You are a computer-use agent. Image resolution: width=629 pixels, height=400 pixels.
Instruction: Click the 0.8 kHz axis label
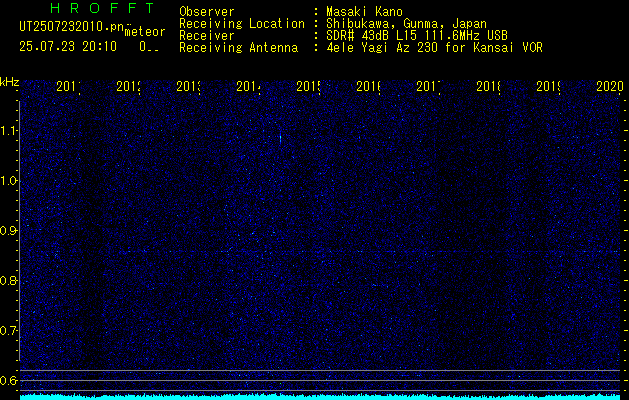click(10, 280)
